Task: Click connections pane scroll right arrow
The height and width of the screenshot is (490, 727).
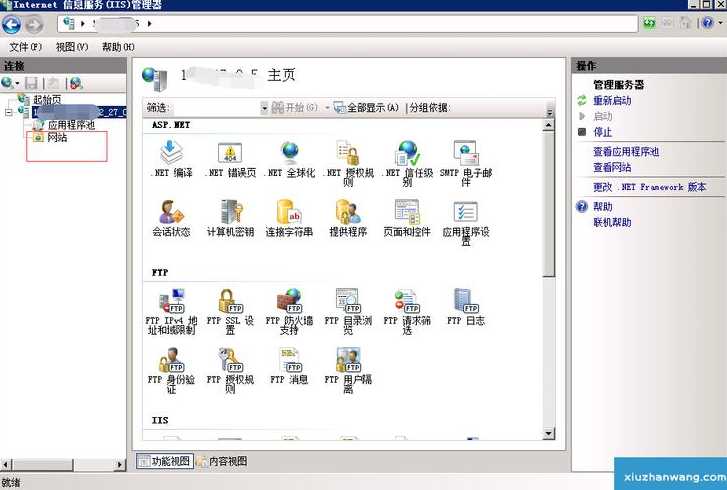Action: pyautogui.click(x=120, y=464)
